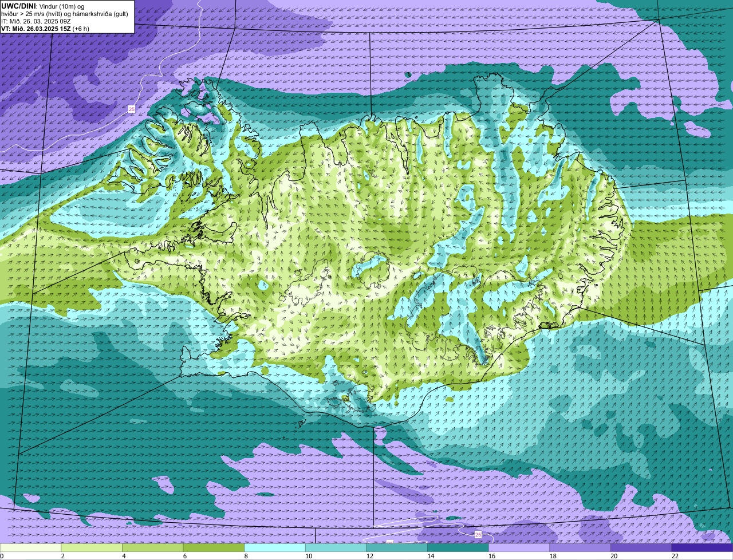Click the "UWC/DINI" title text
Viewport: 733px width, 560px height.
18,5
